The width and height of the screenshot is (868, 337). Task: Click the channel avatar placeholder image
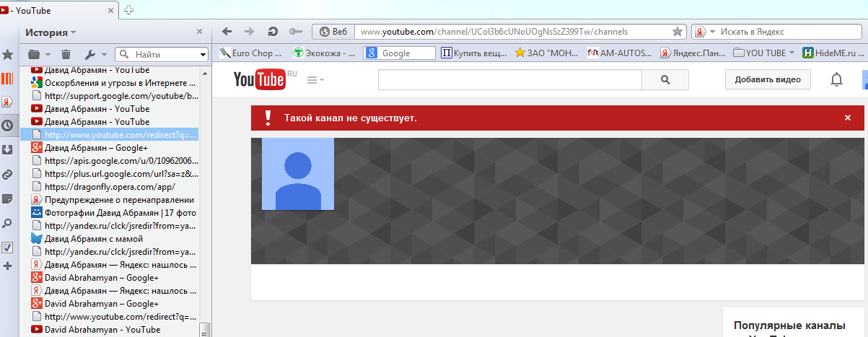[297, 174]
